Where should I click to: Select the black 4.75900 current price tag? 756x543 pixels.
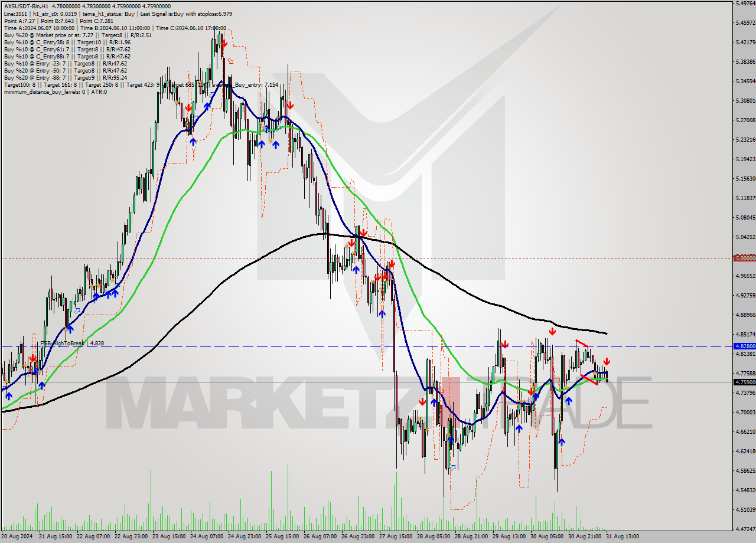coord(744,382)
